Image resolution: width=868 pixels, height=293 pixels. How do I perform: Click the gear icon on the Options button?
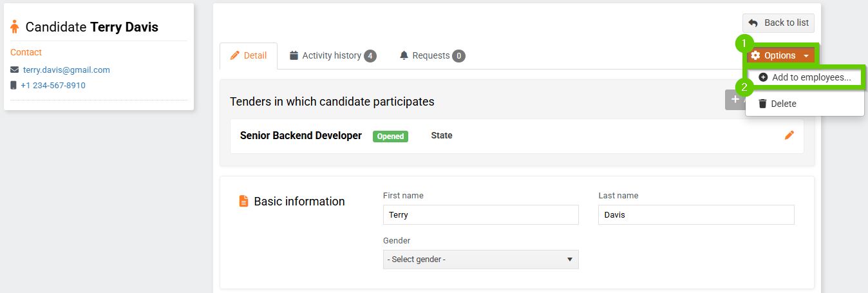tap(756, 55)
